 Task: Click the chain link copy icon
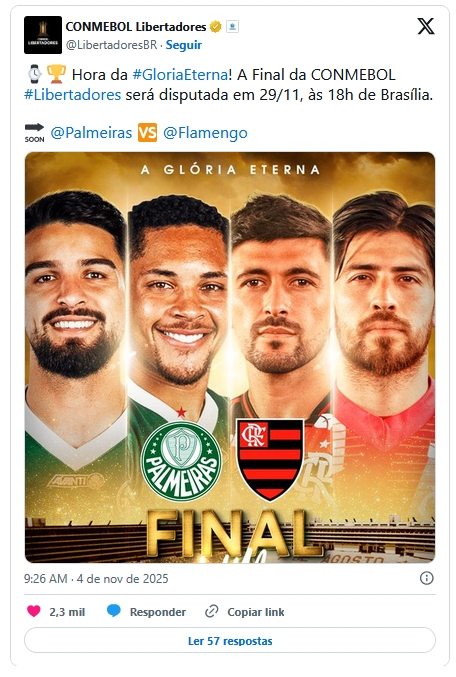click(x=212, y=611)
